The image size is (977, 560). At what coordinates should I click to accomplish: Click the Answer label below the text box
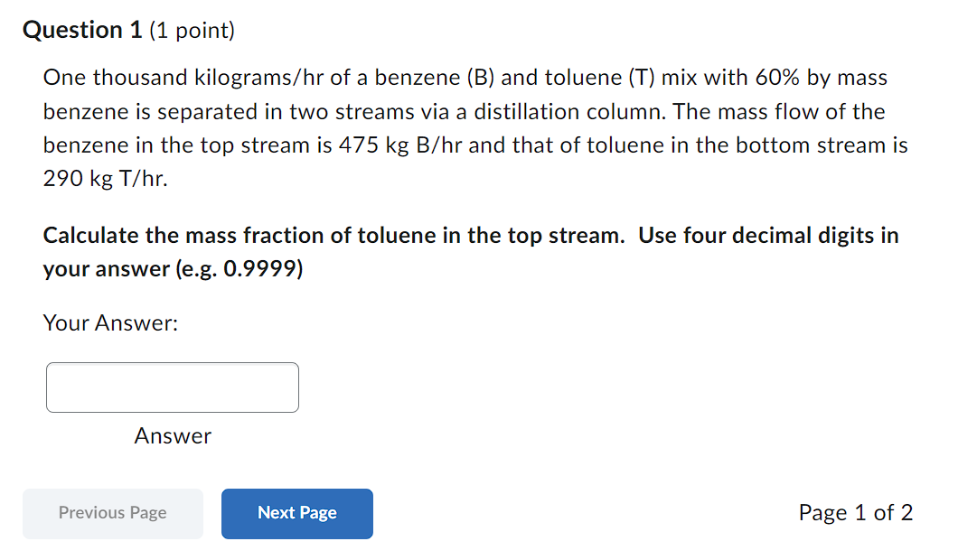pyautogui.click(x=173, y=436)
